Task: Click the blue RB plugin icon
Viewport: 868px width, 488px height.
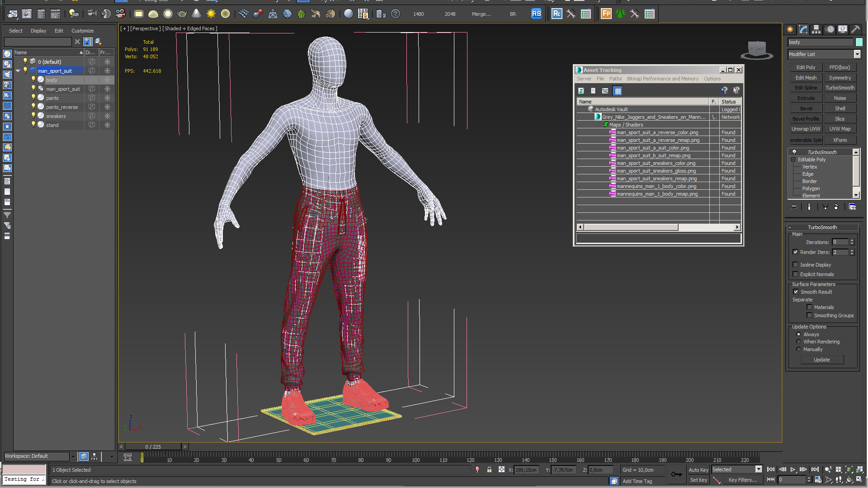Action: [x=536, y=14]
